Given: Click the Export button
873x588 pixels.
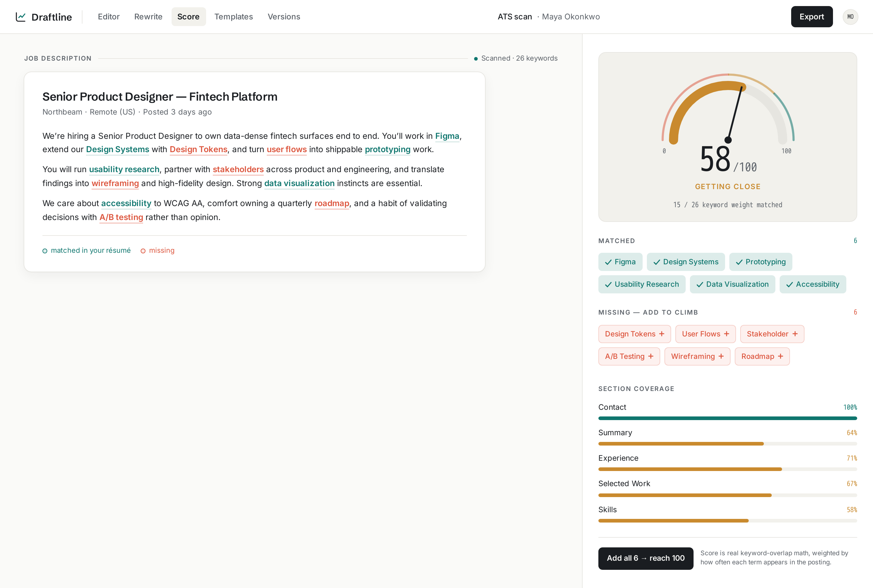Looking at the screenshot, I should [x=812, y=17].
